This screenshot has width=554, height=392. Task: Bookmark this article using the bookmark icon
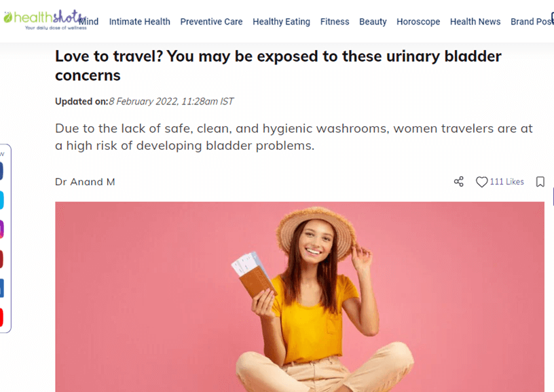[540, 182]
